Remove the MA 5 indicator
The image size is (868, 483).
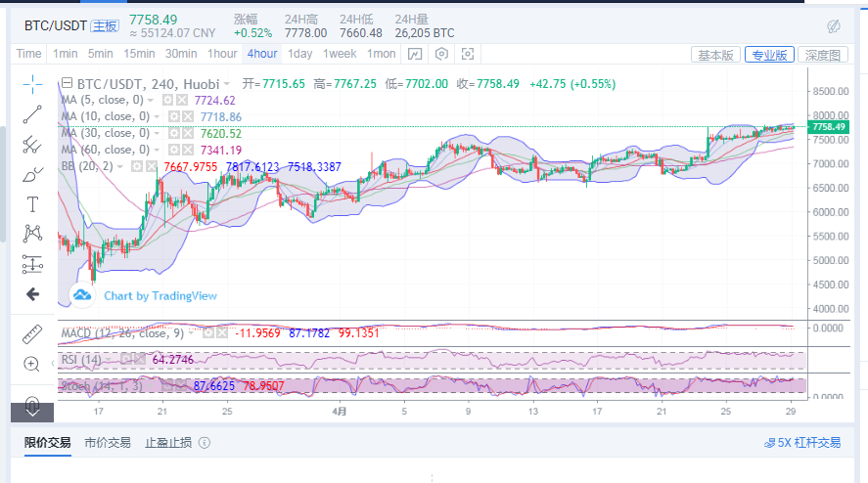(x=183, y=100)
